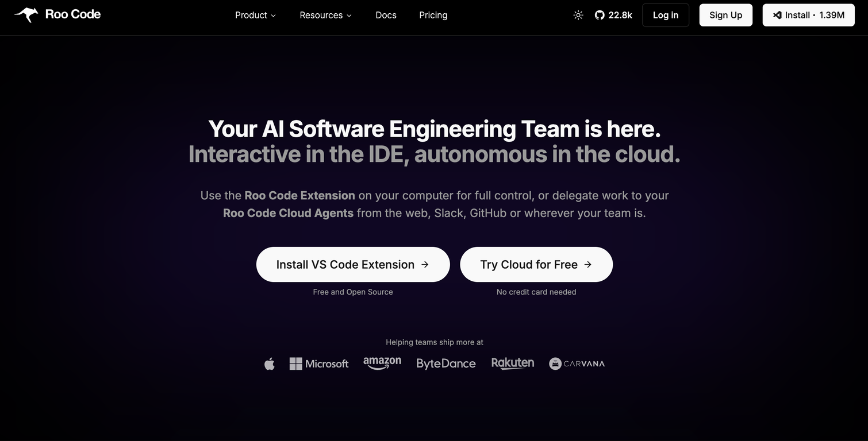Click the bold 'Roo Code Extension' text
The height and width of the screenshot is (441, 868).
coord(299,195)
